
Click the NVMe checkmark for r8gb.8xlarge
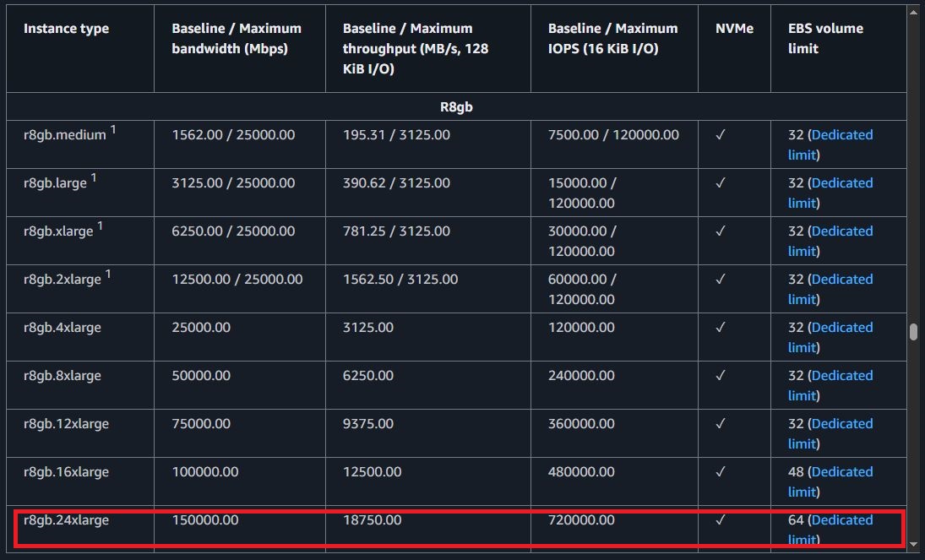[721, 376]
